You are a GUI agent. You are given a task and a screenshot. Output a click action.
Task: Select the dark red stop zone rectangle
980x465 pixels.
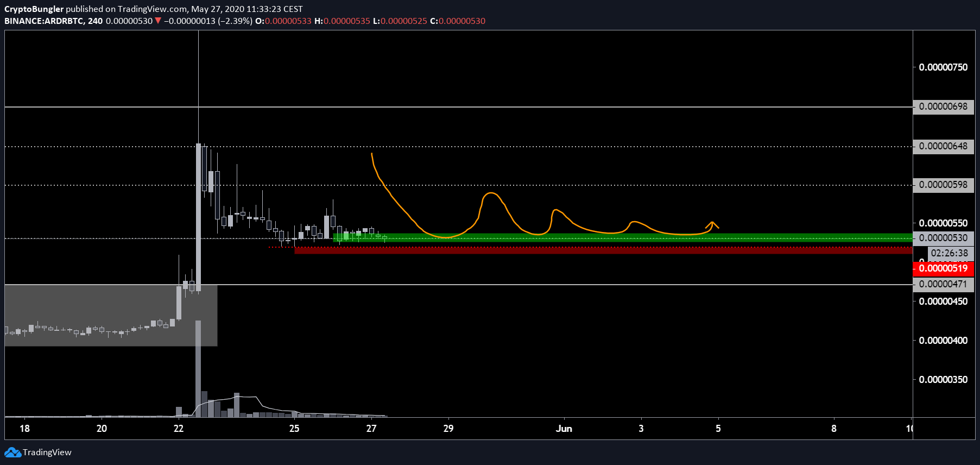[x=603, y=250]
